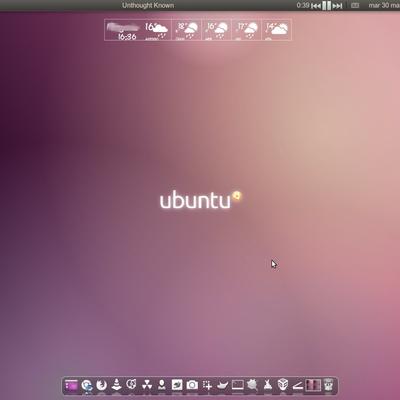Image resolution: width=400 pixels, height=400 pixels.
Task: Open the magnifier search icon in the dock
Action: [x=253, y=385]
